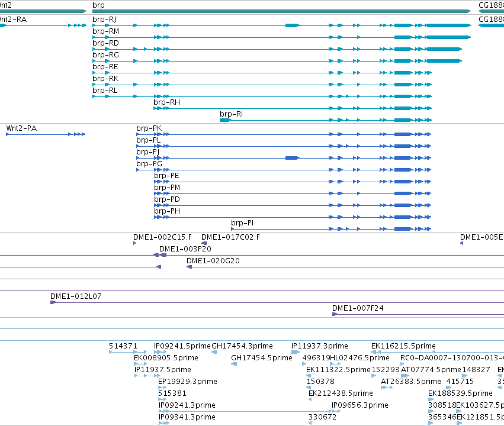
Task: Select the brp-PJ protein label
Action: click(147, 152)
